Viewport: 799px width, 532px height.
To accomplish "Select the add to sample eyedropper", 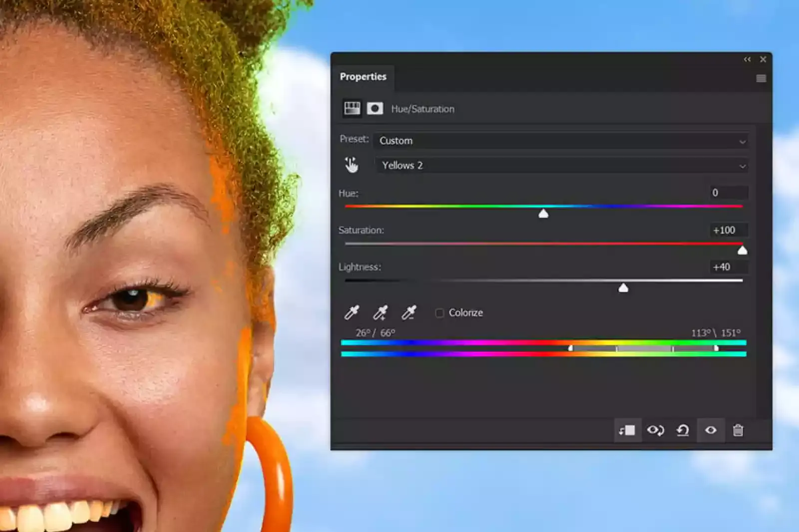I will [x=380, y=312].
